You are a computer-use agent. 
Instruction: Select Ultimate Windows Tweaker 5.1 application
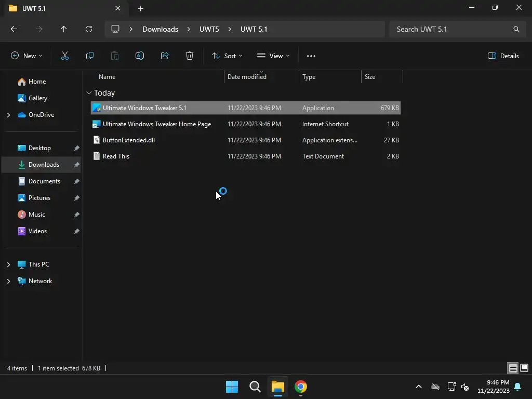246,108
